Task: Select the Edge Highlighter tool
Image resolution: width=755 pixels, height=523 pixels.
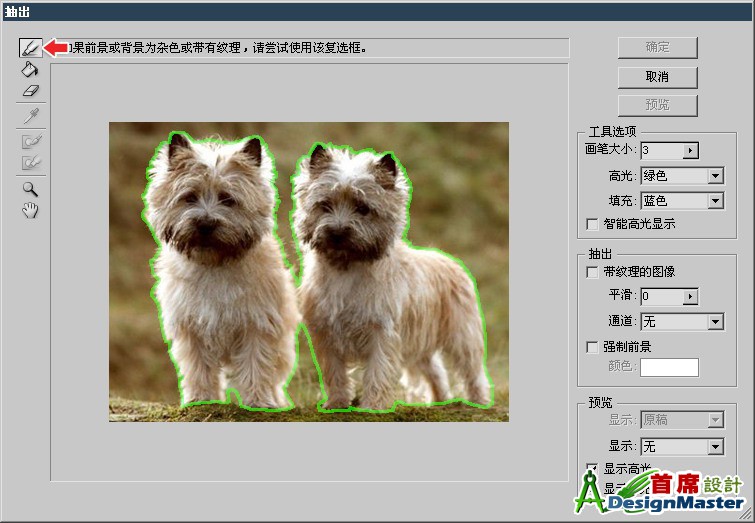Action: click(30, 48)
